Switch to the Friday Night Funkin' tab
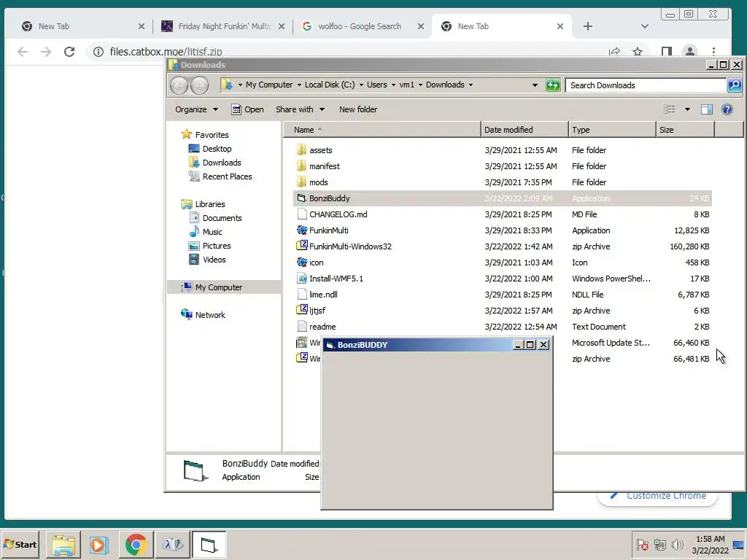747x560 pixels. pos(223,26)
